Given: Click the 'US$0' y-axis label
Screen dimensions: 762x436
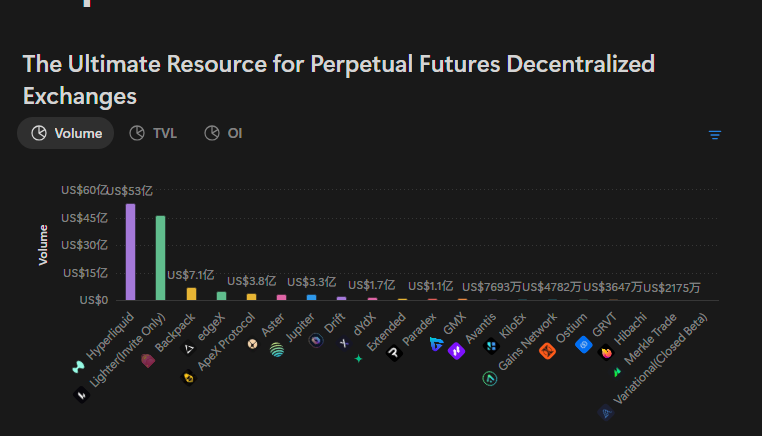Looking at the screenshot, I should pos(94,300).
